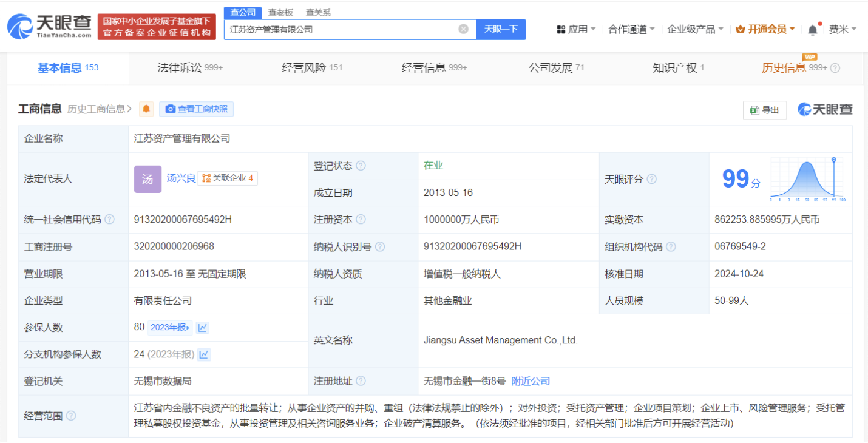The image size is (868, 443).
Task: Expand 企业级产品 menu
Action: [695, 29]
